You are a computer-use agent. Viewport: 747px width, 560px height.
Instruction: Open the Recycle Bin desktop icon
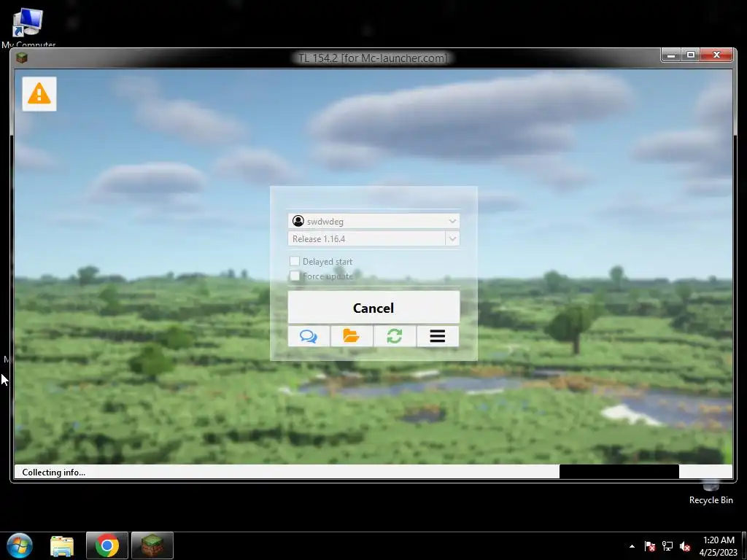pos(711,494)
